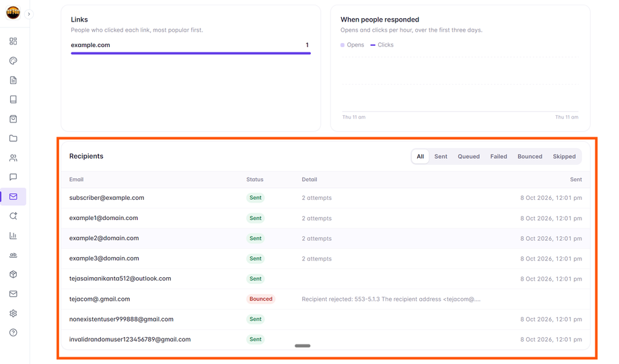Image resolution: width=619 pixels, height=364 pixels.
Task: Click the Status column header
Action: click(x=254, y=179)
